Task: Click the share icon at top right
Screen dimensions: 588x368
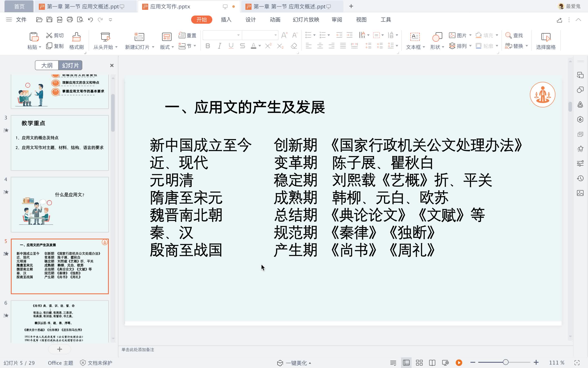Action: pos(559,20)
